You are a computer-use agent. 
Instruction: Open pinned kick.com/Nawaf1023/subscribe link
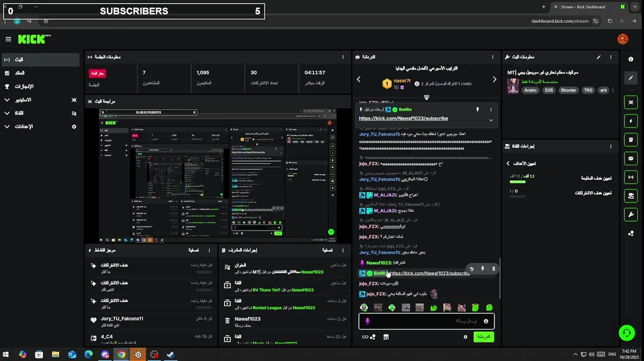click(x=403, y=118)
